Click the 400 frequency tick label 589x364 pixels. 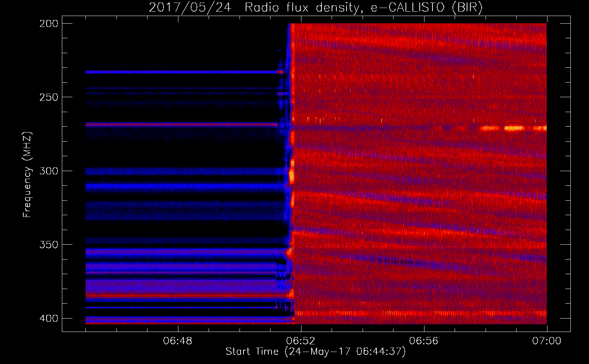[x=49, y=318]
